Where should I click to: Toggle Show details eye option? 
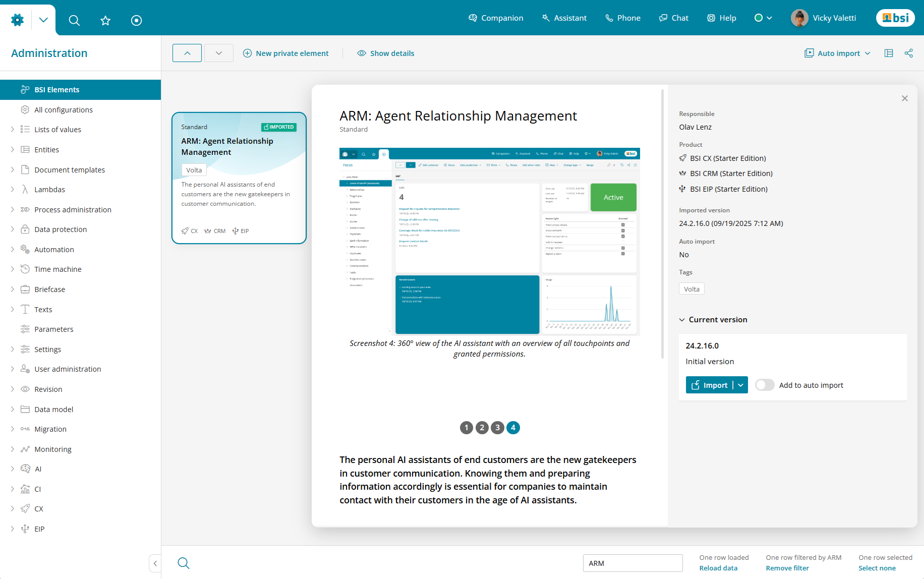(x=386, y=53)
